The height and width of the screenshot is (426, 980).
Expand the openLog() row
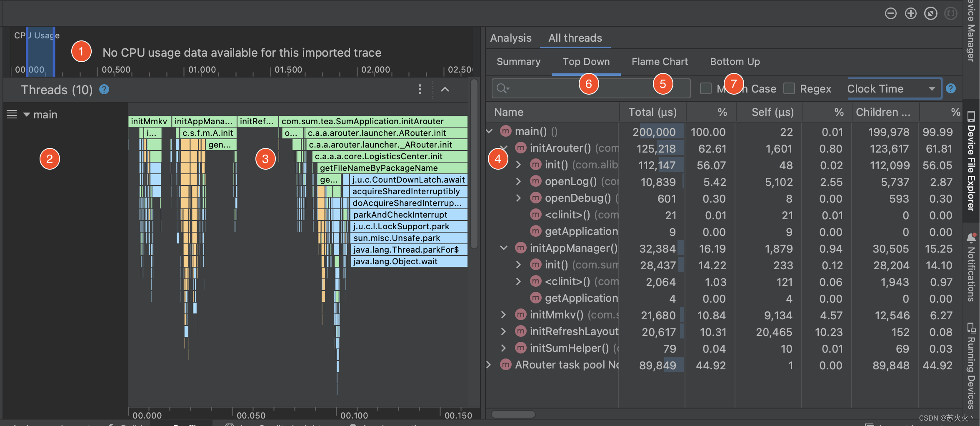click(518, 181)
